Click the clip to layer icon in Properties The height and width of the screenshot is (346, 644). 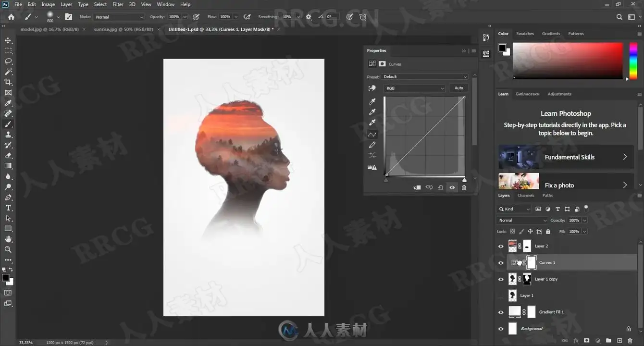[x=417, y=187]
